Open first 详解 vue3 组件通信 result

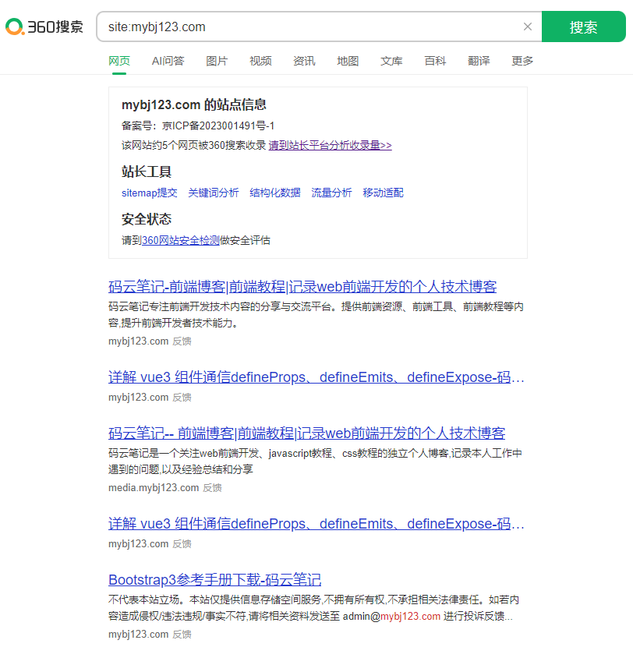click(x=316, y=377)
